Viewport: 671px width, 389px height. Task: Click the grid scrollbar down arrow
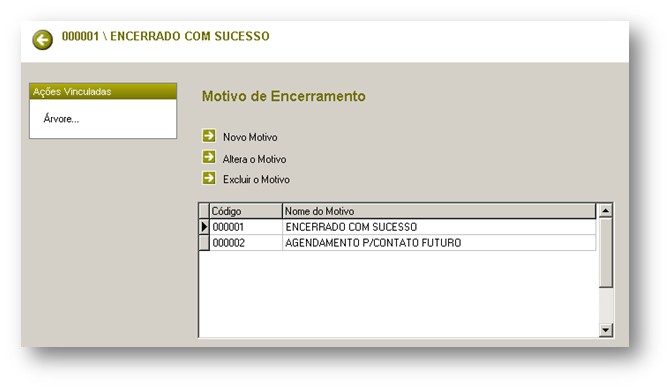pos(606,330)
